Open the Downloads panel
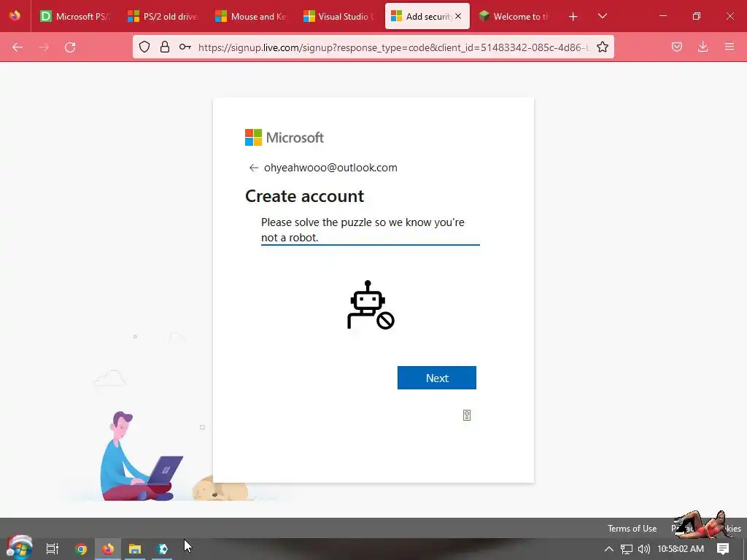Viewport: 747px width, 560px height. click(x=703, y=47)
